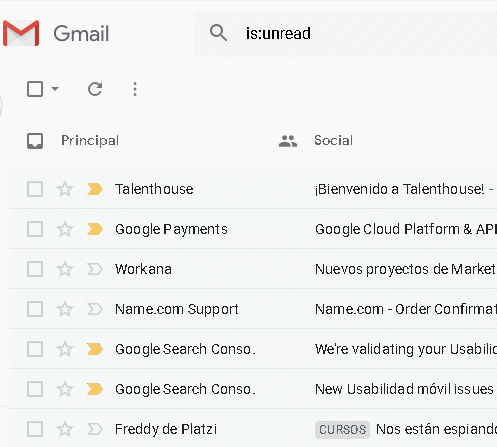
Task: Open the More options three-dot menu
Action: coord(135,89)
